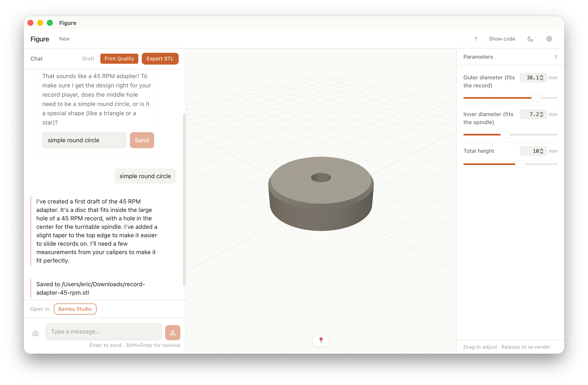Click the parameter count '3'

(556, 57)
